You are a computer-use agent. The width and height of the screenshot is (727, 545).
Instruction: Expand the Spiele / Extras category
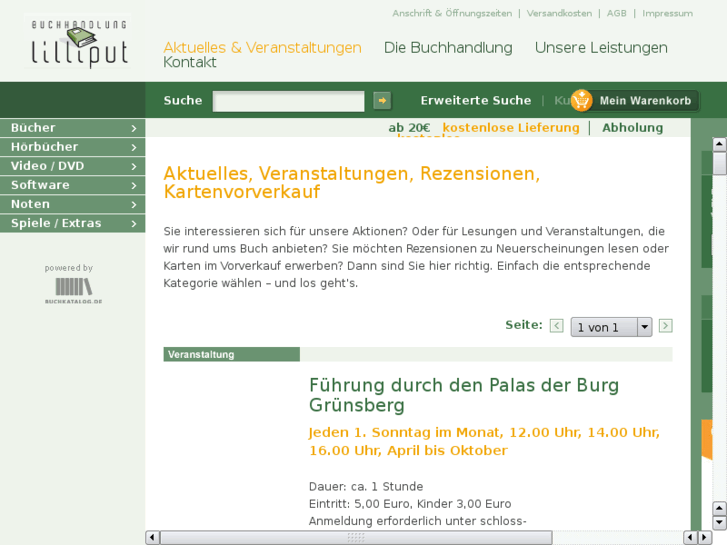click(x=72, y=223)
